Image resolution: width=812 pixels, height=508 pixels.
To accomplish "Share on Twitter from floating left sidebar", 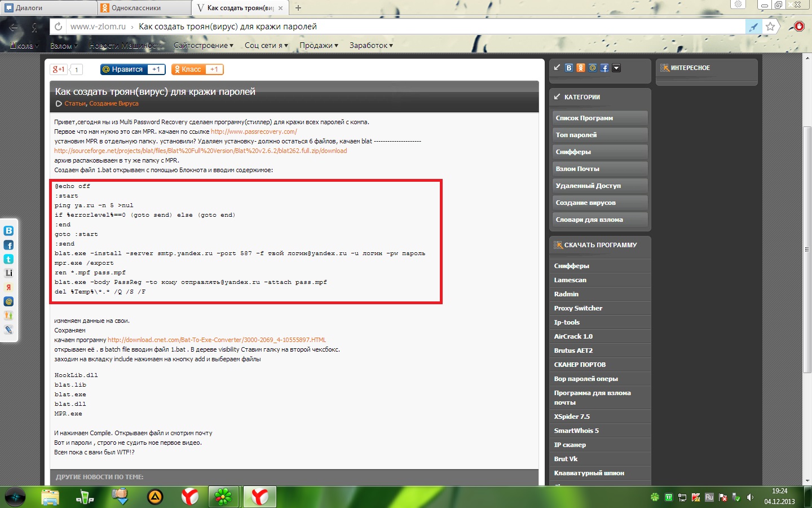I will 8,259.
